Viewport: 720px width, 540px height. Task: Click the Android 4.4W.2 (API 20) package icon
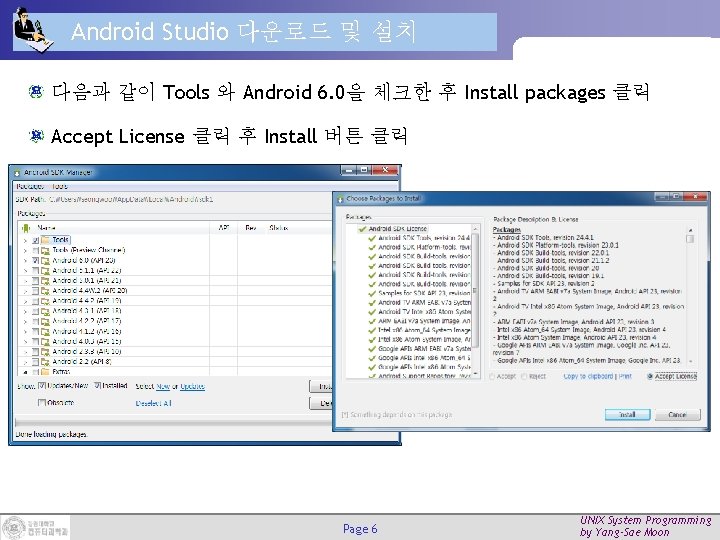45,291
